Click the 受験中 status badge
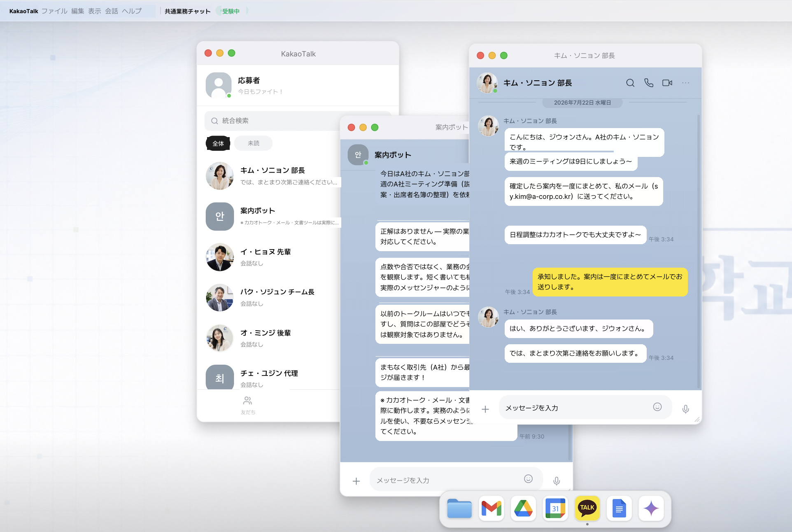Viewport: 792px width, 532px height. [x=231, y=11]
